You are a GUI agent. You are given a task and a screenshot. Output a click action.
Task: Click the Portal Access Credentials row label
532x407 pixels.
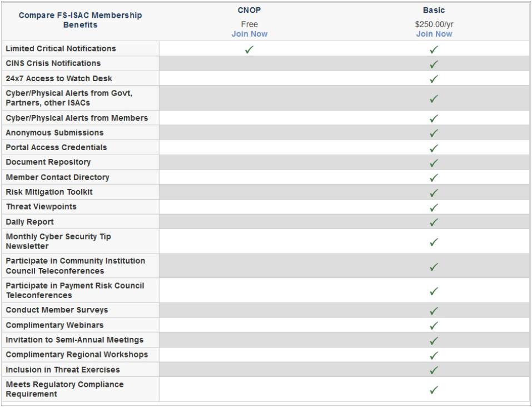[56, 147]
